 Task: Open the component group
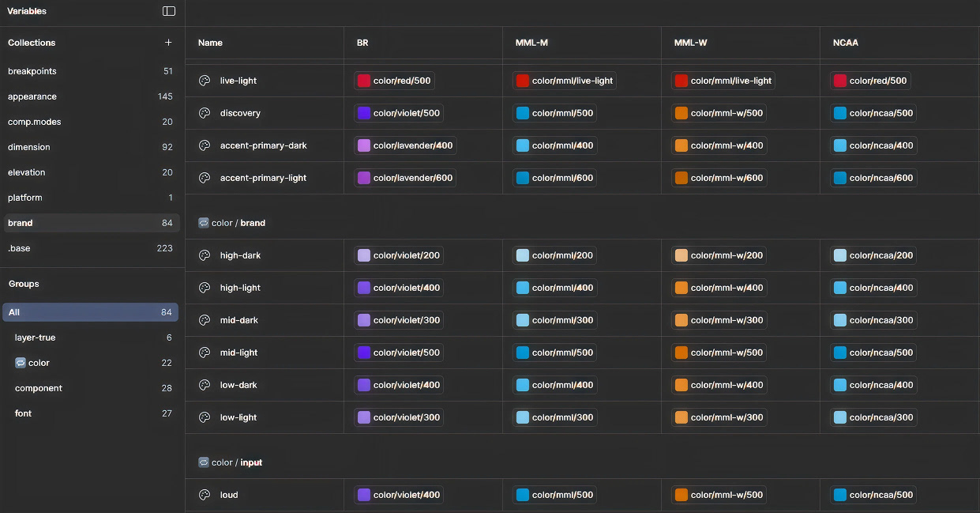coord(39,388)
